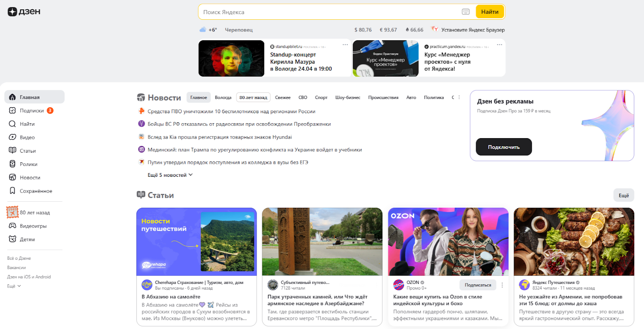Open Всё о Дзене link
Screen dimensions: 644x329
19,258
